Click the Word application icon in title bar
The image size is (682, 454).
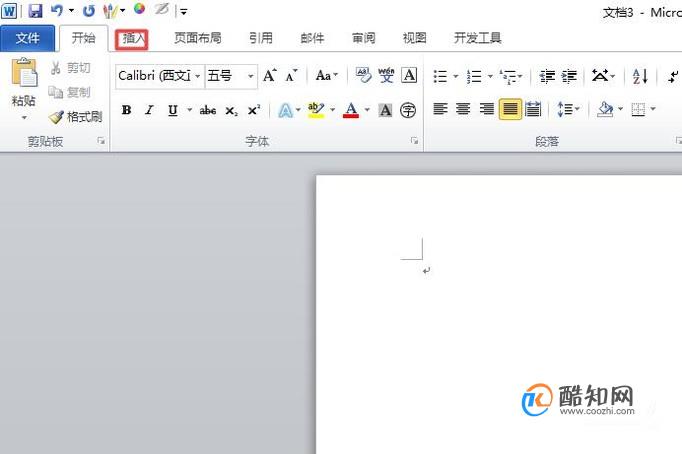tap(9, 11)
